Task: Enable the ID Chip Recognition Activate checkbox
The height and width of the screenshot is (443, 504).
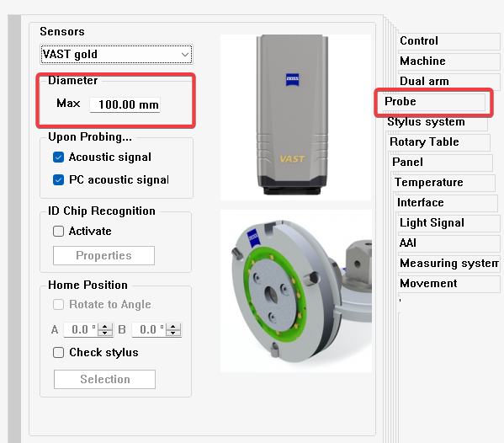Action: pyautogui.click(x=58, y=231)
